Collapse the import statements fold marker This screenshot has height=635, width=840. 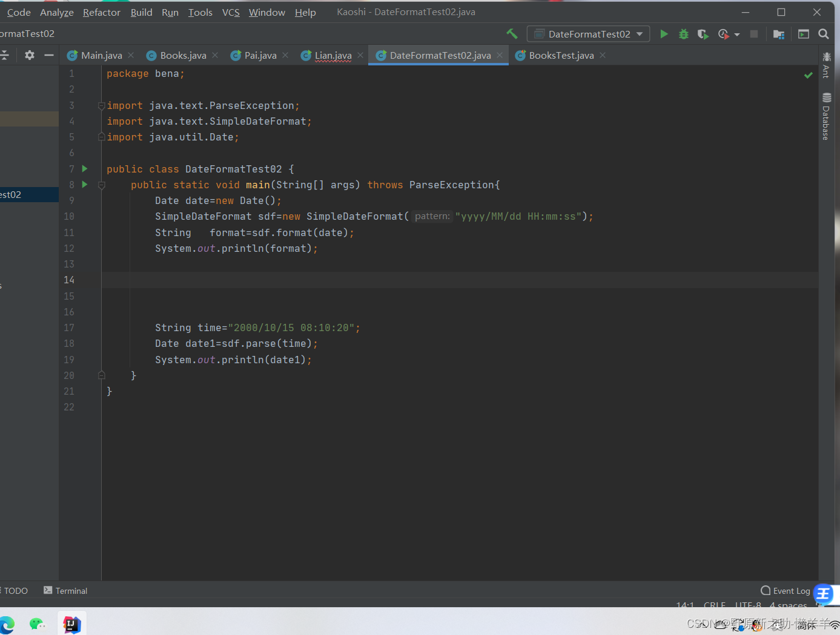[101, 105]
